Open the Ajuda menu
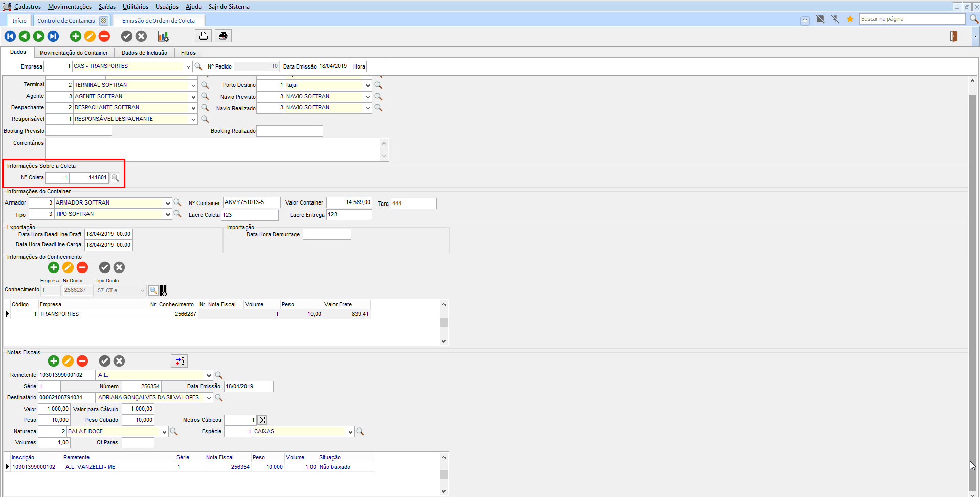Viewport: 980px width, 497px height. click(x=193, y=7)
